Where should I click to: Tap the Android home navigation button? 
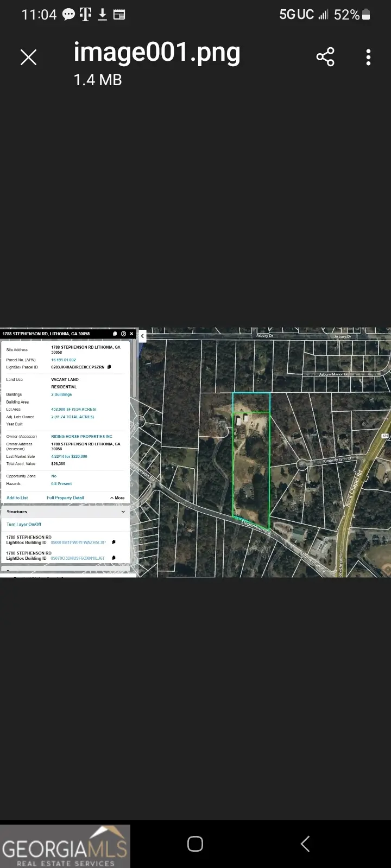(195, 844)
